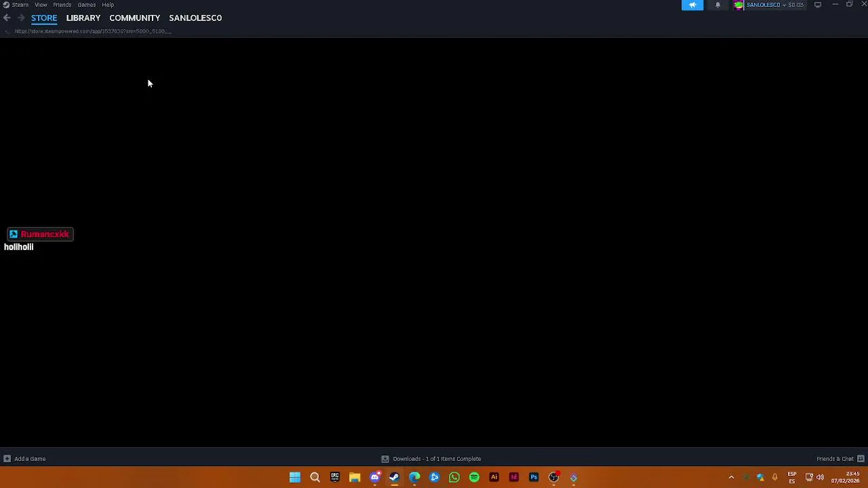Open Discord from the taskbar

[374, 478]
